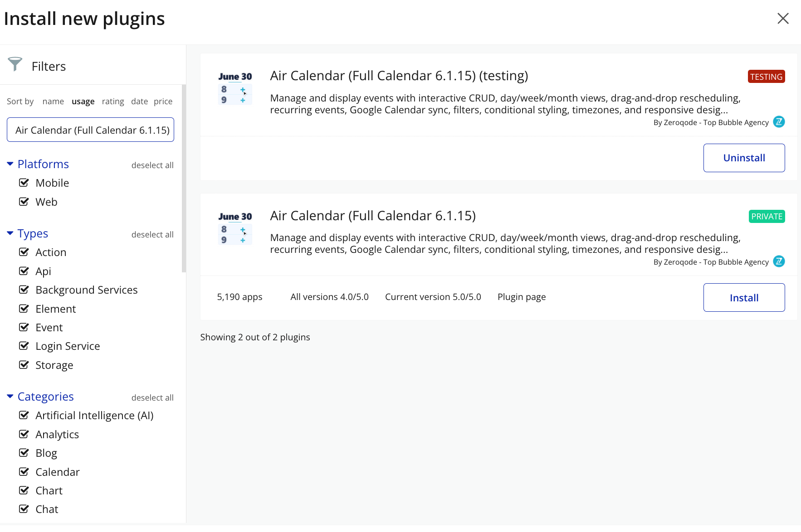Uncheck the Mobile platform checkbox
This screenshot has width=801, height=532.
pos(24,183)
